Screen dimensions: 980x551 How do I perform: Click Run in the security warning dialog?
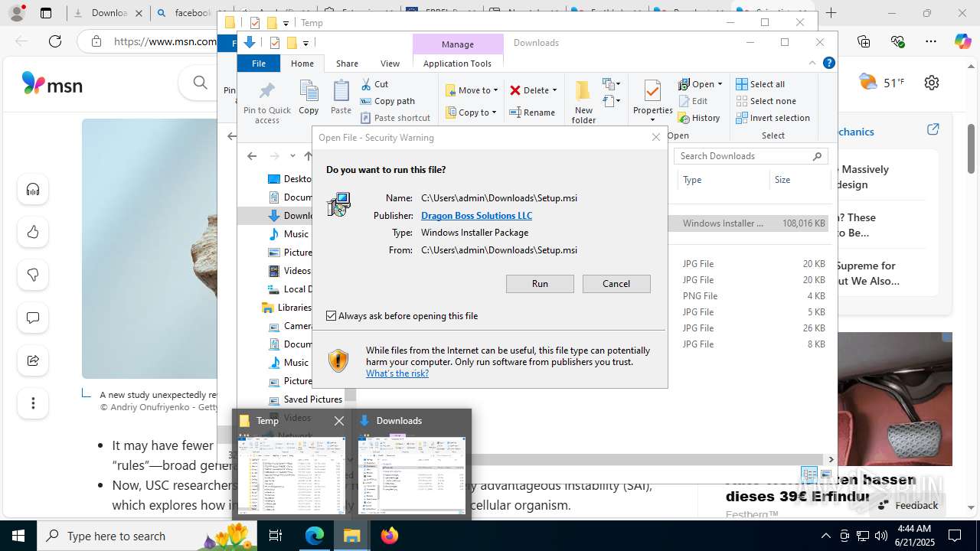540,284
